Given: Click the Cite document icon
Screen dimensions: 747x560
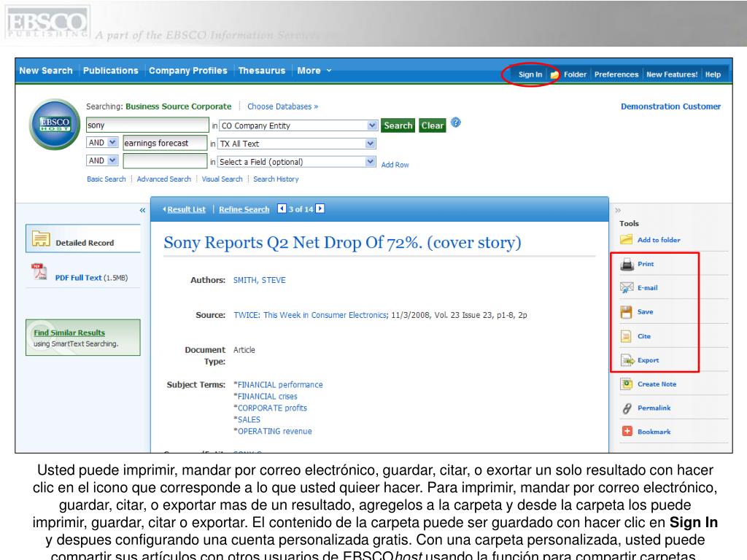Looking at the screenshot, I should [x=626, y=336].
